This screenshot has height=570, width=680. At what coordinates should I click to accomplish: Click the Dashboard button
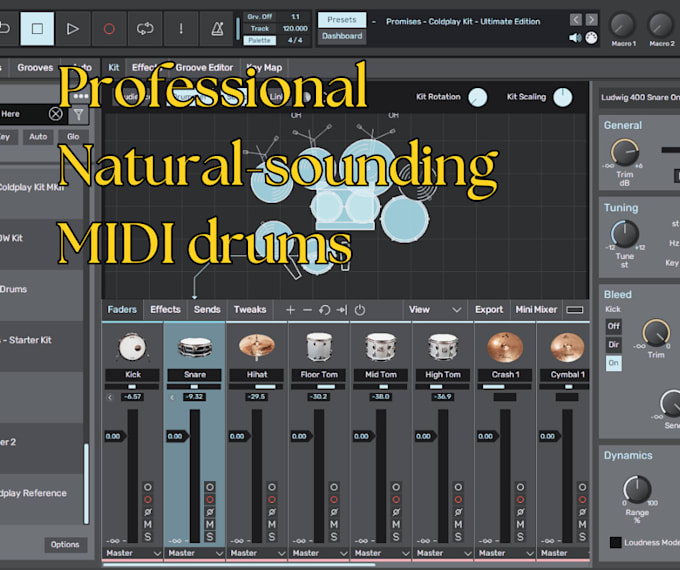342,36
